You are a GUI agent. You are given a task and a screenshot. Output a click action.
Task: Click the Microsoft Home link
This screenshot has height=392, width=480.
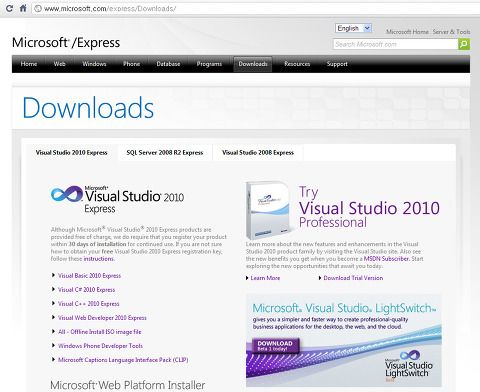point(407,32)
